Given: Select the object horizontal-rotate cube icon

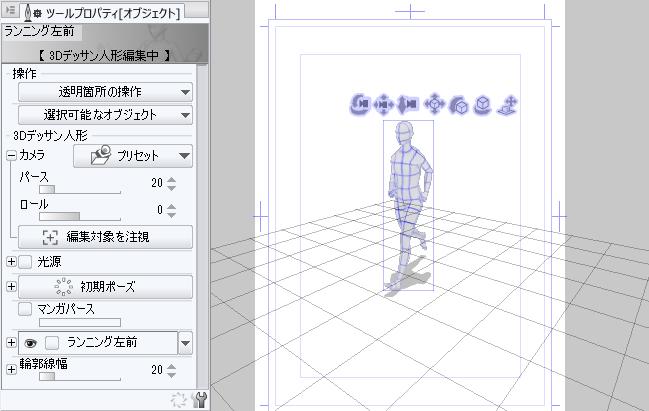Looking at the screenshot, I should (483, 105).
